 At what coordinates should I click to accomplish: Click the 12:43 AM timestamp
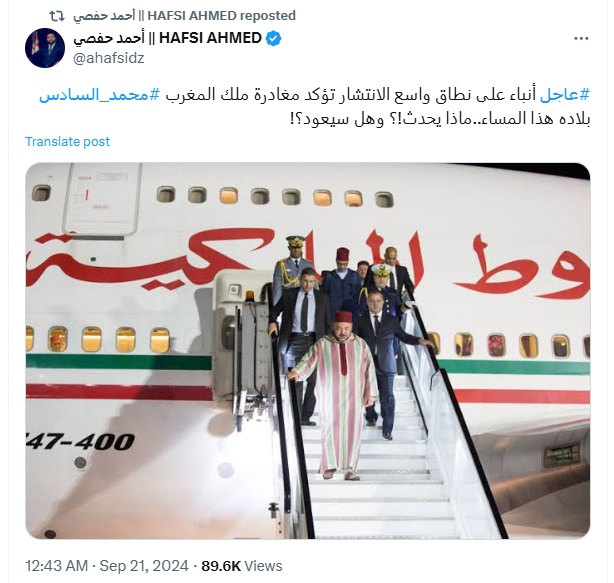click(x=56, y=566)
